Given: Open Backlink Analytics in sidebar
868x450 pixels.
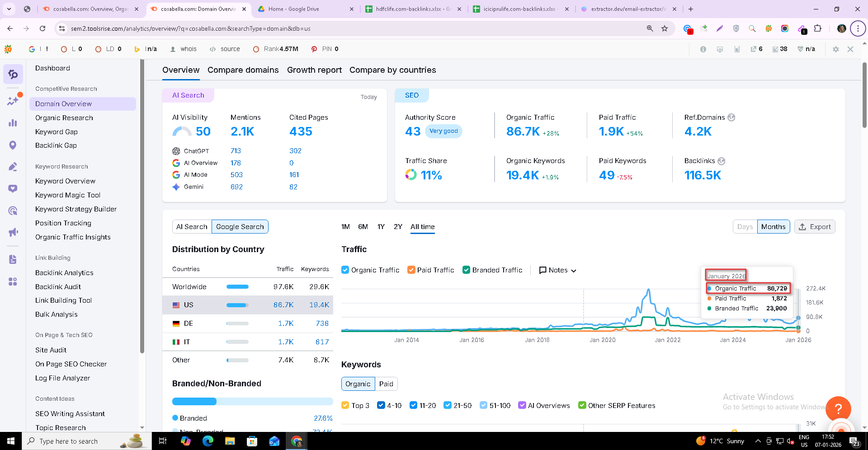Looking at the screenshot, I should (64, 273).
